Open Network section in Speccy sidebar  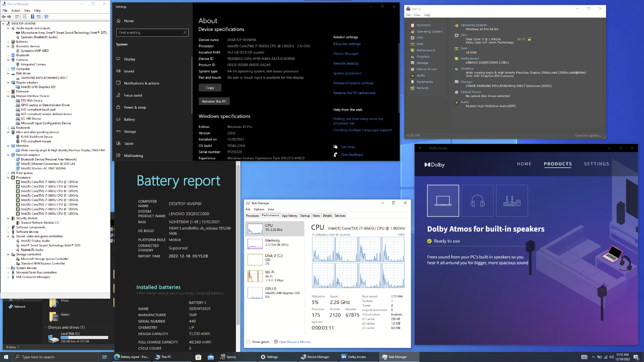point(423,88)
